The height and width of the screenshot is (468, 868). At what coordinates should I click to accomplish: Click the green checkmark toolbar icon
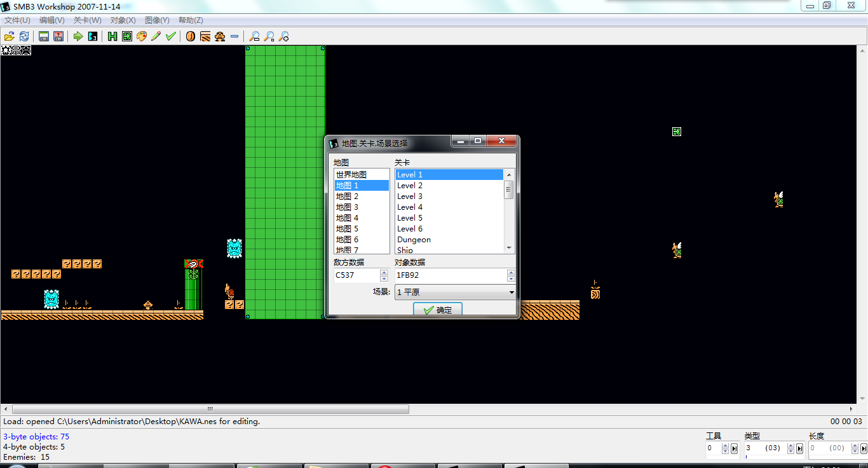coord(170,36)
